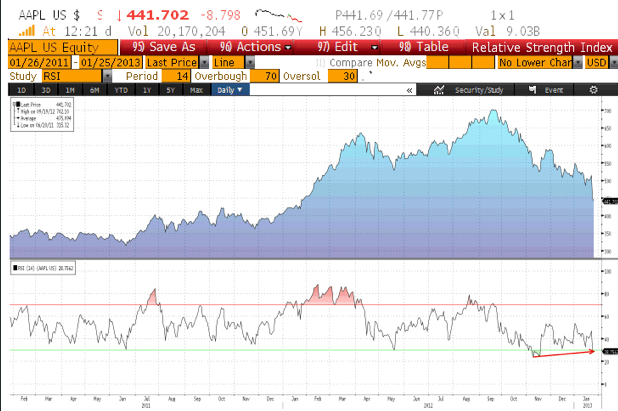Click the price chart legend box
The image size is (618, 411).
(42, 114)
